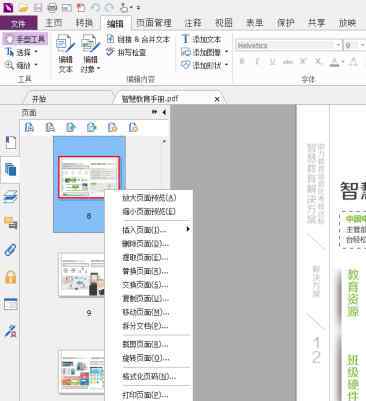The width and height of the screenshot is (366, 401).
Task: Toggle strikethrough abc formatting
Action: pyautogui.click(x=288, y=62)
